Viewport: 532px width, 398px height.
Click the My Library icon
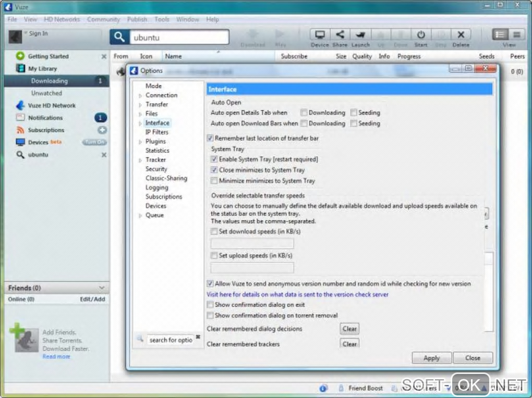click(20, 68)
